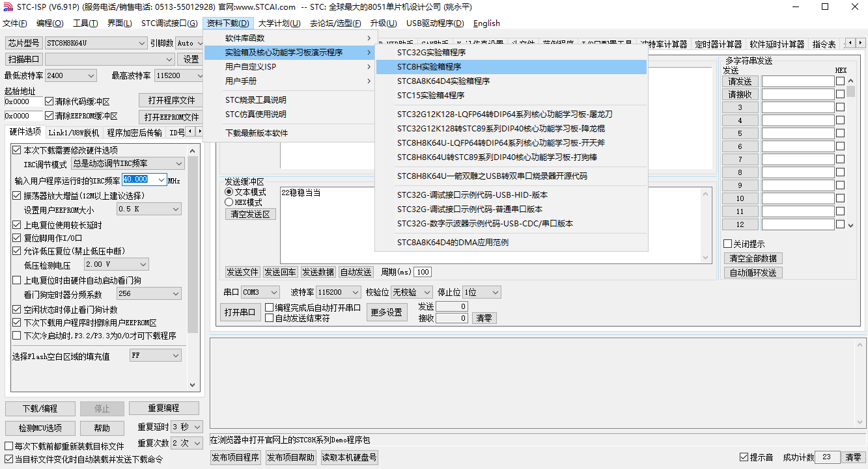The height and width of the screenshot is (469, 868).
Task: Expand the 用户自定义ISP submenu
Action: point(289,67)
